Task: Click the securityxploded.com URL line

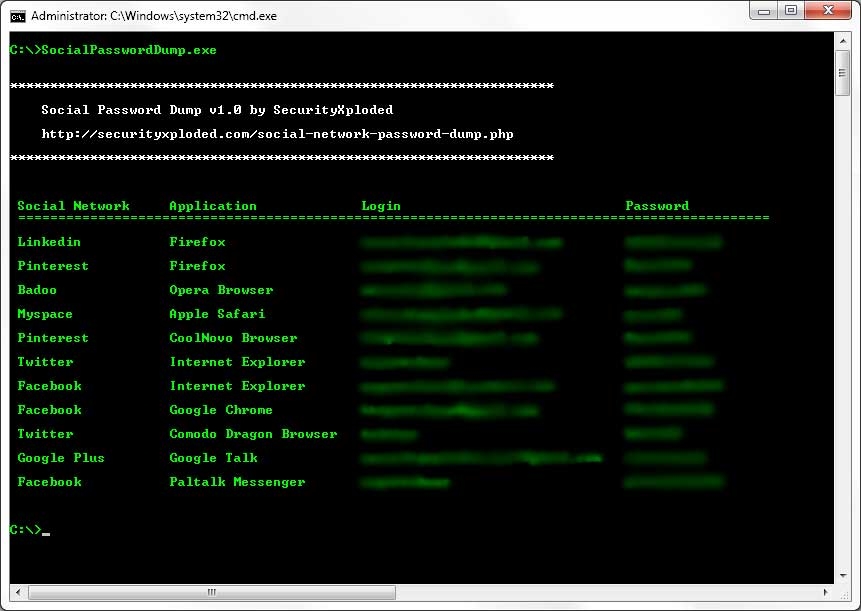Action: [277, 134]
